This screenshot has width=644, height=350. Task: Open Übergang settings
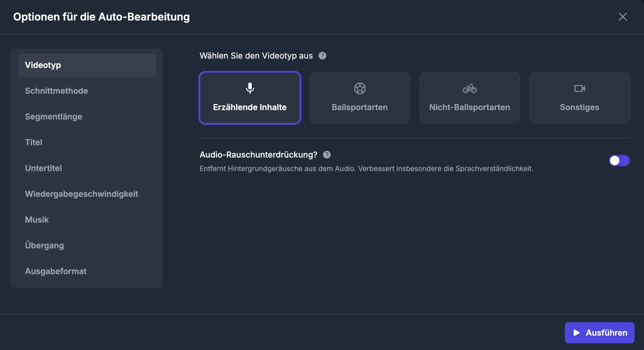pos(44,245)
